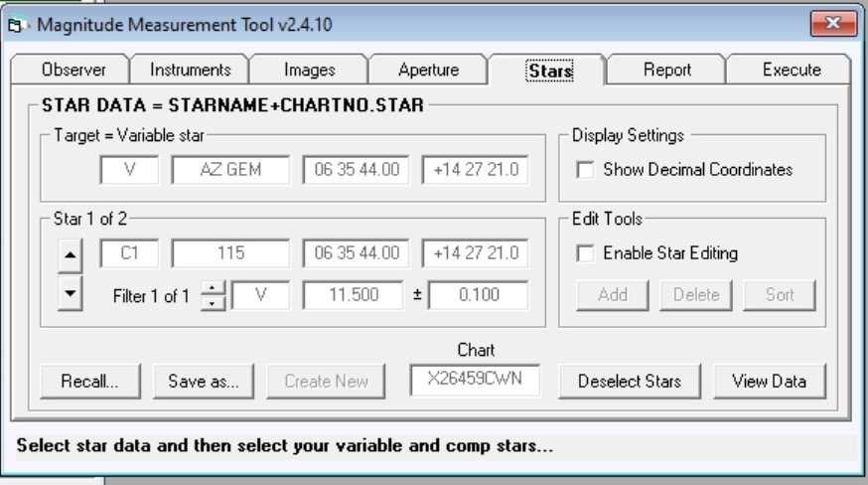Increment the filter number with spinner up arrow
This screenshot has height=485, width=868.
point(215,288)
